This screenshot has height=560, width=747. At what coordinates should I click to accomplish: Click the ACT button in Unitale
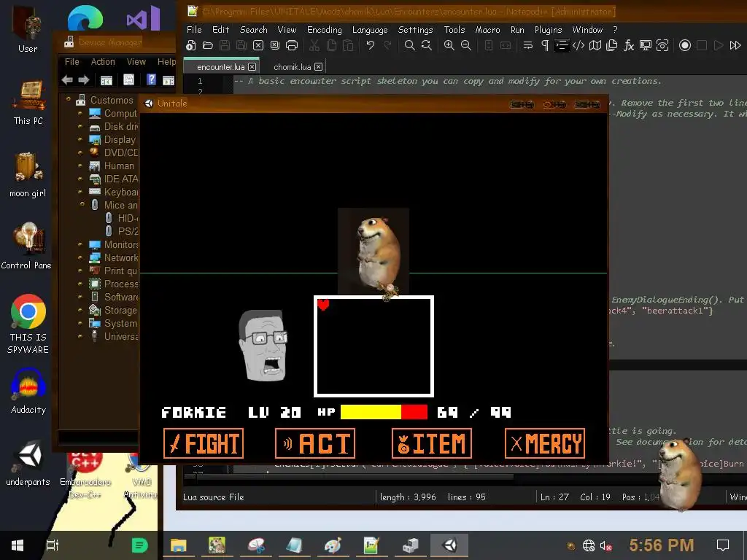[315, 443]
